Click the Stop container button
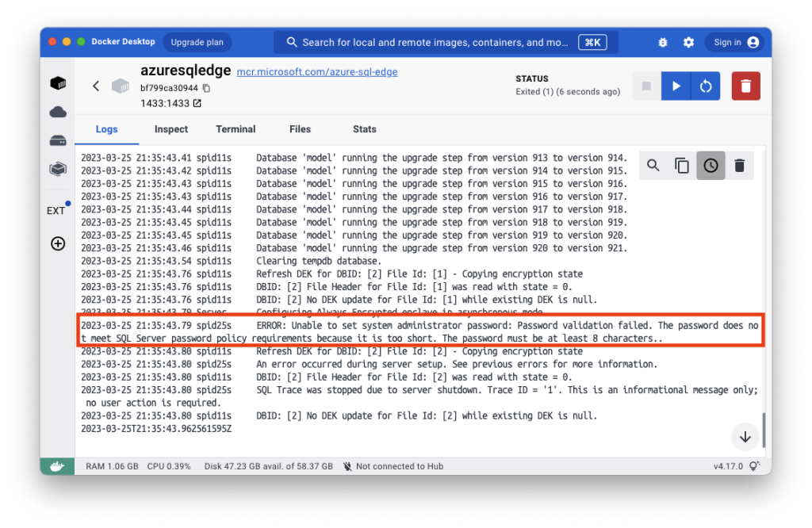The height and width of the screenshot is (528, 812). point(646,86)
